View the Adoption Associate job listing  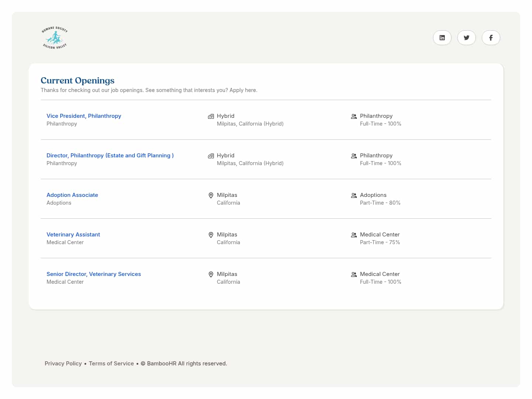point(72,195)
